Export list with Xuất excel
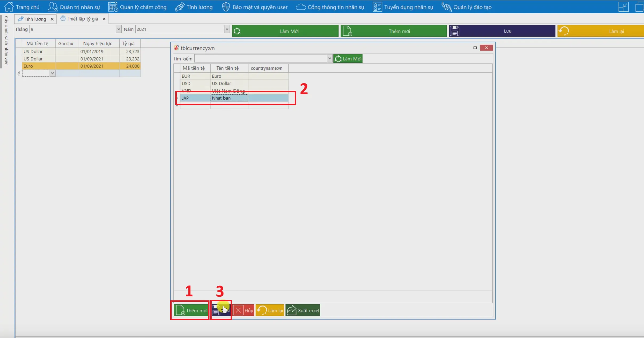Viewport: 644px width, 338px height. [x=303, y=310]
